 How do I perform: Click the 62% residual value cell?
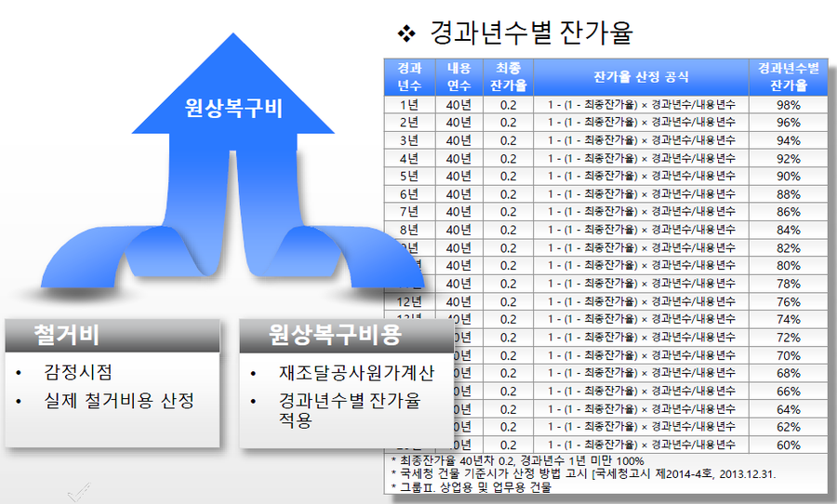[x=789, y=427]
